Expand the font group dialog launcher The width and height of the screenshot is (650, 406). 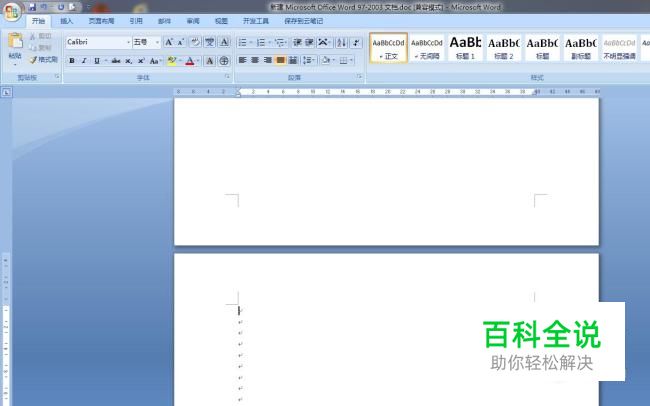[227, 77]
